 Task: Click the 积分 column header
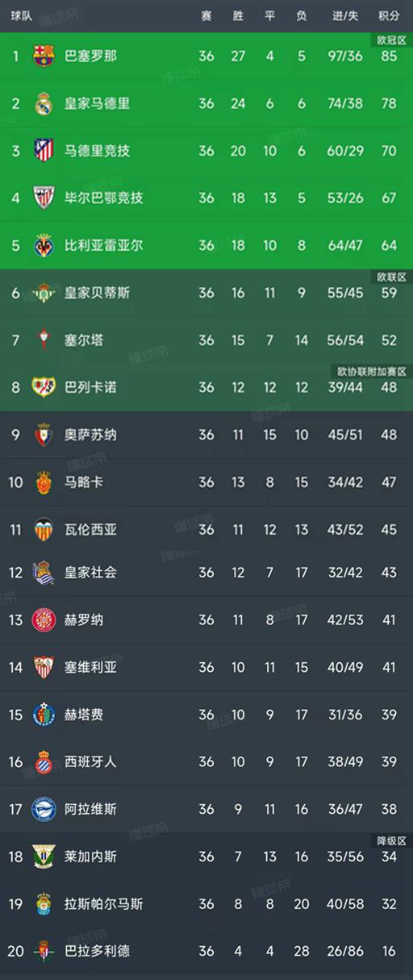389,16
